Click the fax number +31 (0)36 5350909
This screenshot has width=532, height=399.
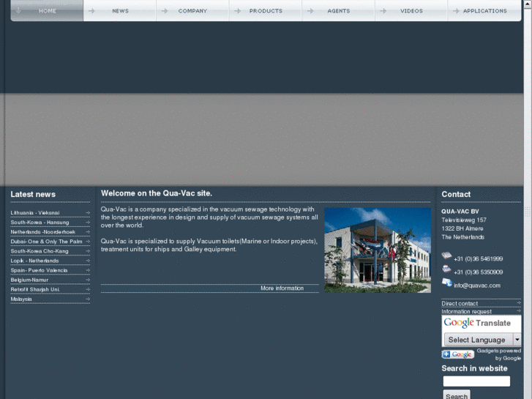pos(478,272)
